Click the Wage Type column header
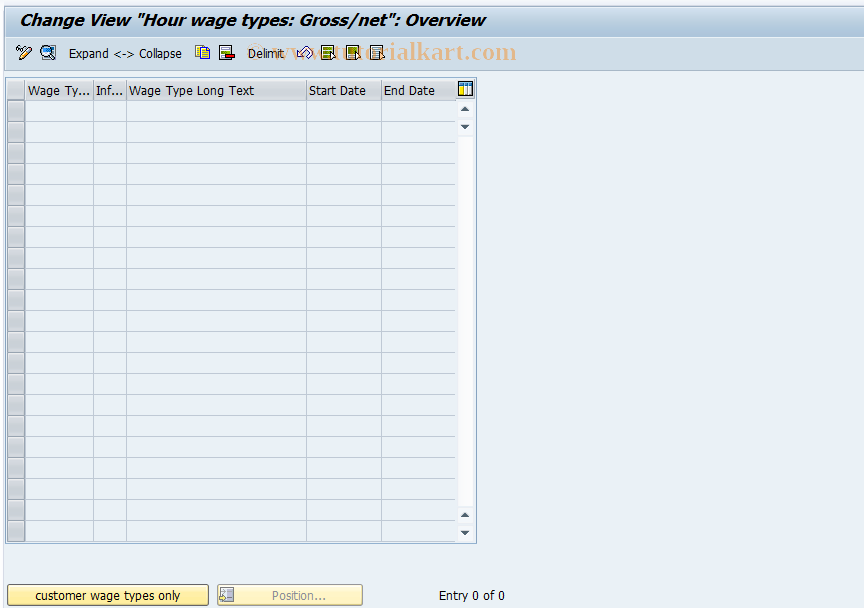864x608 pixels. pos(59,90)
